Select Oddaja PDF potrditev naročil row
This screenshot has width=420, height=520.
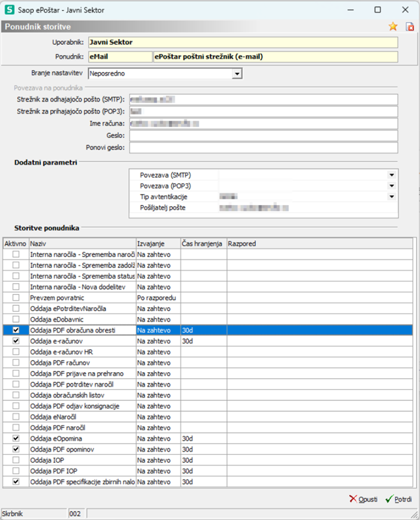click(x=208, y=385)
